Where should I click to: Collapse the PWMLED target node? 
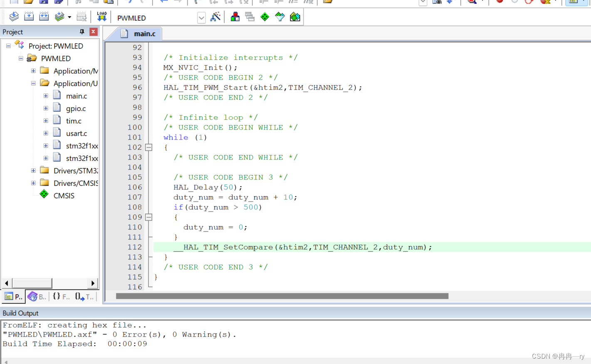[x=21, y=59]
